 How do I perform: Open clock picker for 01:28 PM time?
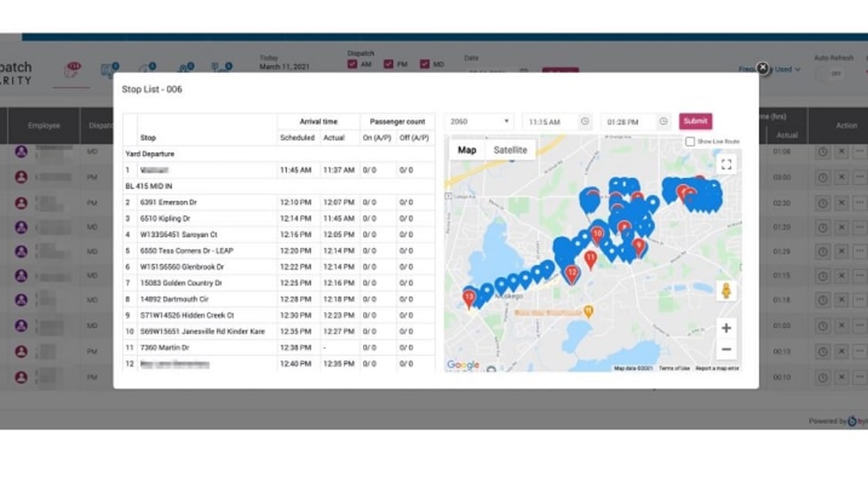[x=663, y=121]
